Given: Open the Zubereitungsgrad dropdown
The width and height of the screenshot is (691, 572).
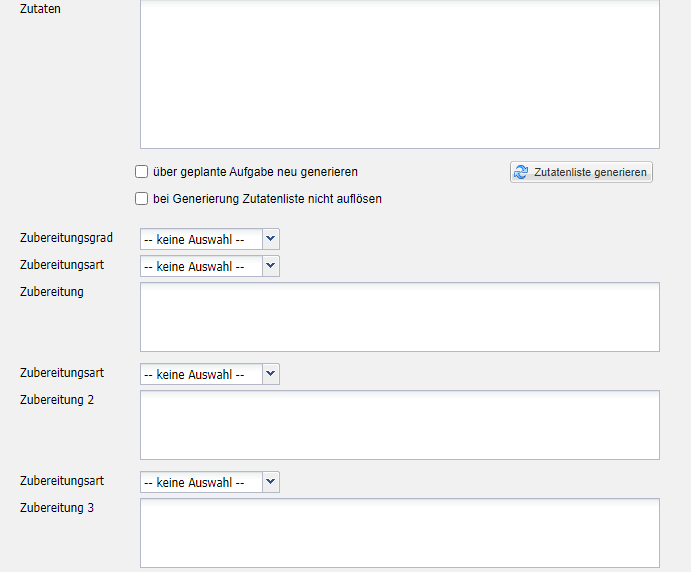Looking at the screenshot, I should click(209, 239).
